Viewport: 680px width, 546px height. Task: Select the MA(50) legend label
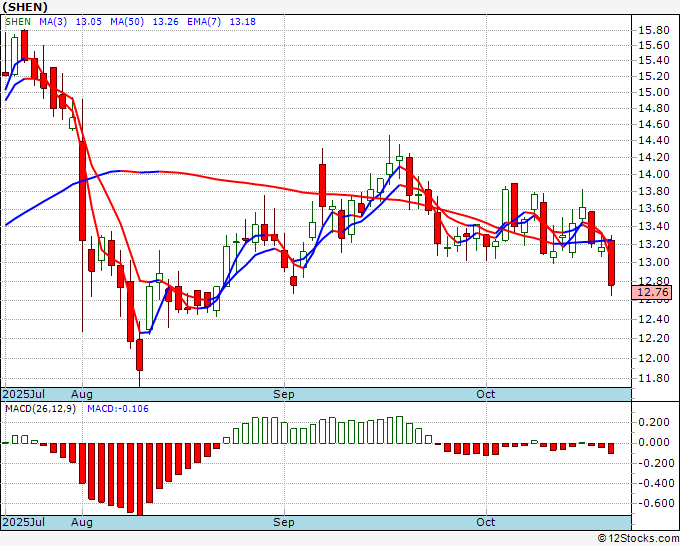(x=127, y=22)
